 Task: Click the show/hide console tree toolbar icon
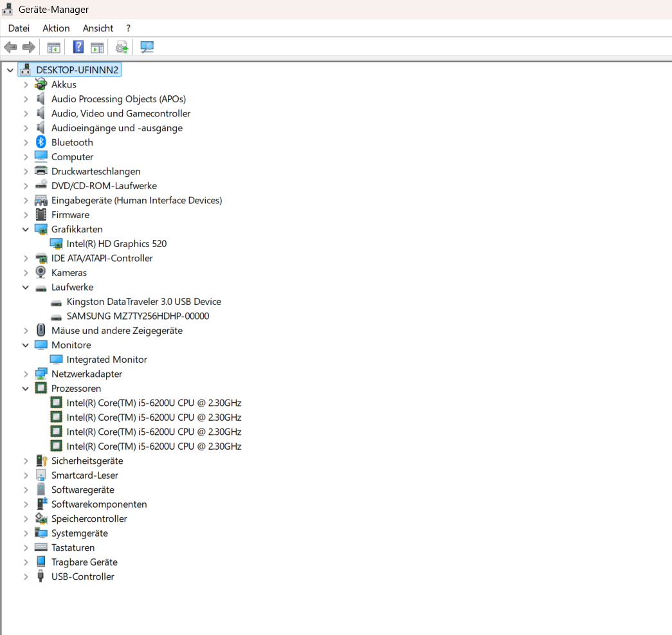coord(53,48)
